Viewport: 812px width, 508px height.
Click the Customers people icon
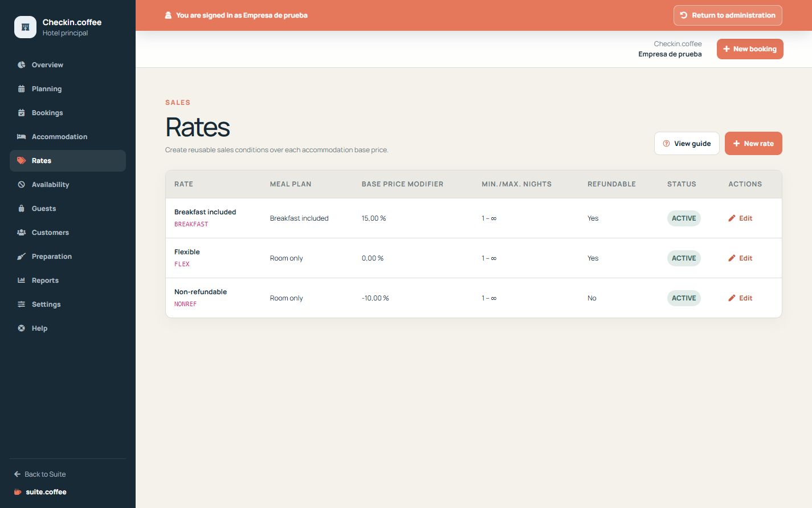point(21,233)
